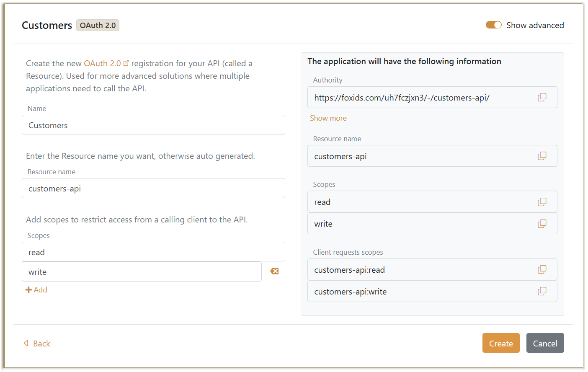The height and width of the screenshot is (372, 588).
Task: Copy the customers-api:write client scope
Action: click(x=542, y=291)
